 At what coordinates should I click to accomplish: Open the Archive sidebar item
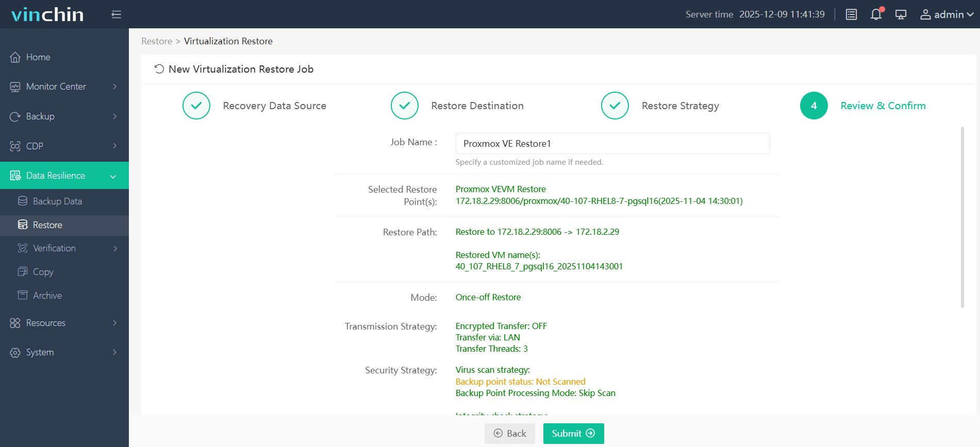pos(47,296)
